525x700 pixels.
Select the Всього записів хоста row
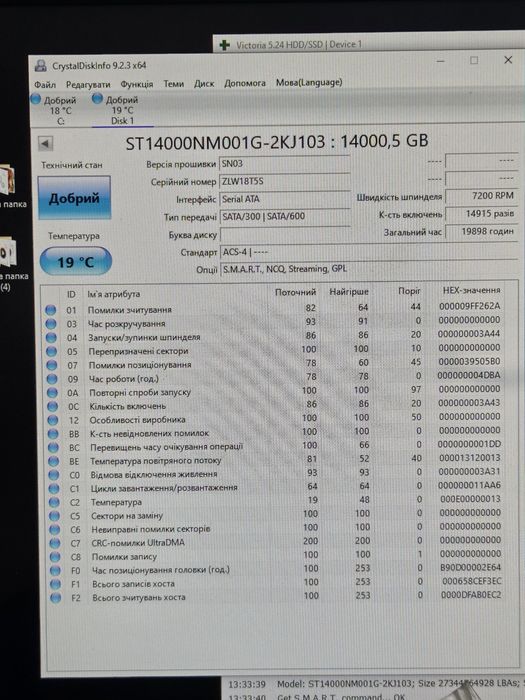(276, 583)
